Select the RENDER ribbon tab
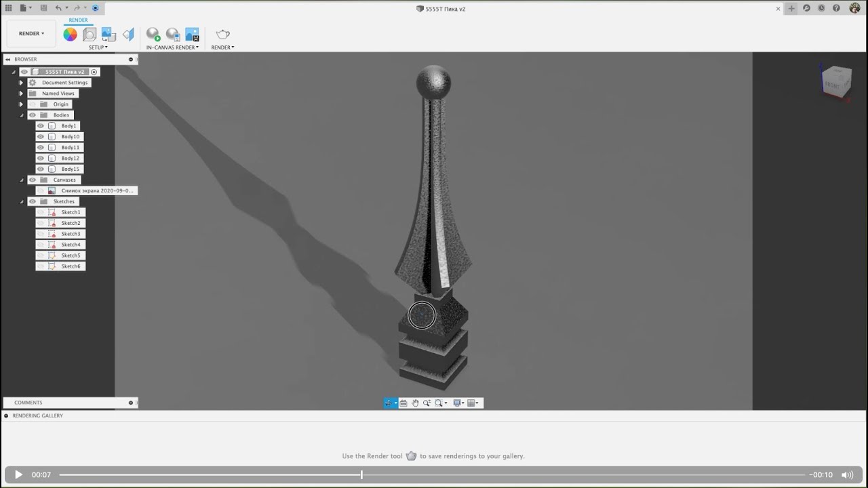 click(x=78, y=20)
